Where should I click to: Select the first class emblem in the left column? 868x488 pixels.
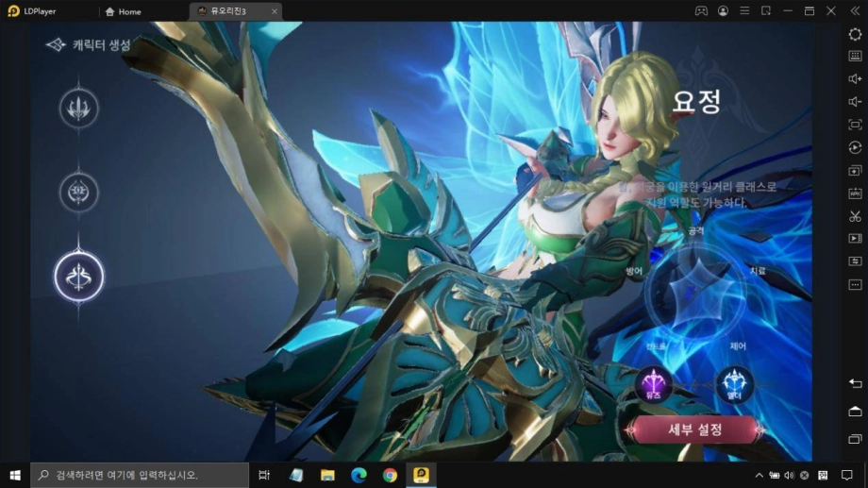click(78, 108)
